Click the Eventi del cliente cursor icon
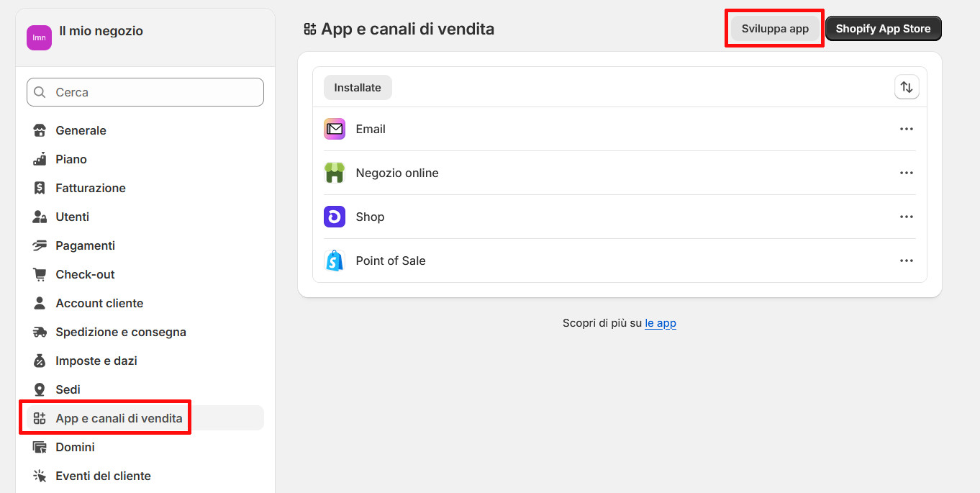Screen dimensions: 980x493 click(x=40, y=476)
